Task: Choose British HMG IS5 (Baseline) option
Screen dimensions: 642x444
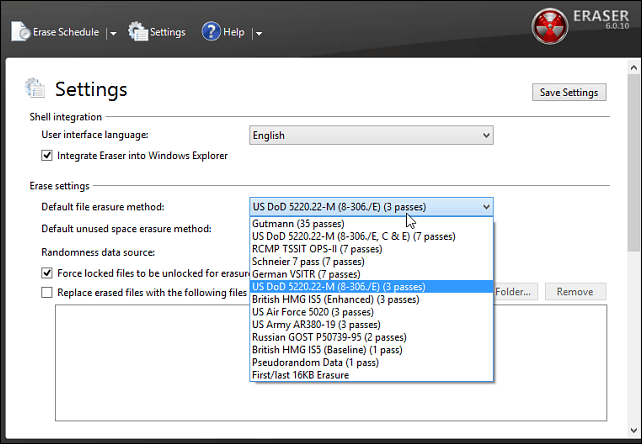Action: 371,350
